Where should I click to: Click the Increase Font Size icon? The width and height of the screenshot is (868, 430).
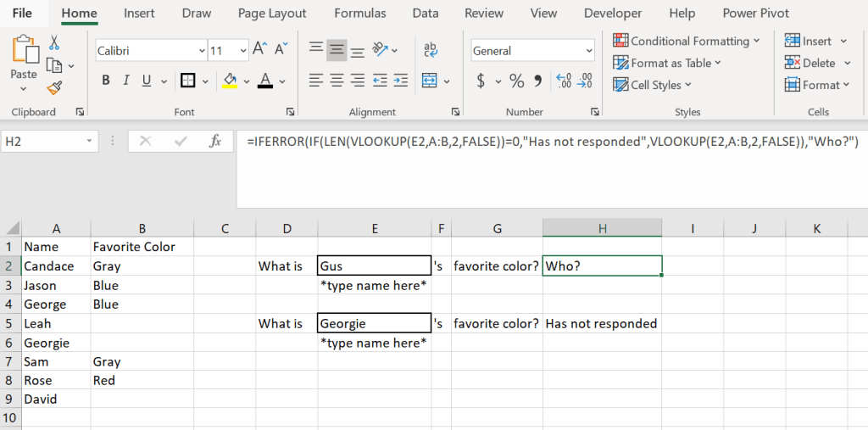[x=260, y=50]
